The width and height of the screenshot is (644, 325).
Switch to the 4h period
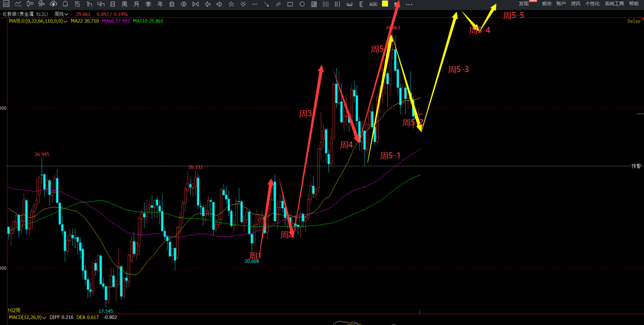pos(101,4)
